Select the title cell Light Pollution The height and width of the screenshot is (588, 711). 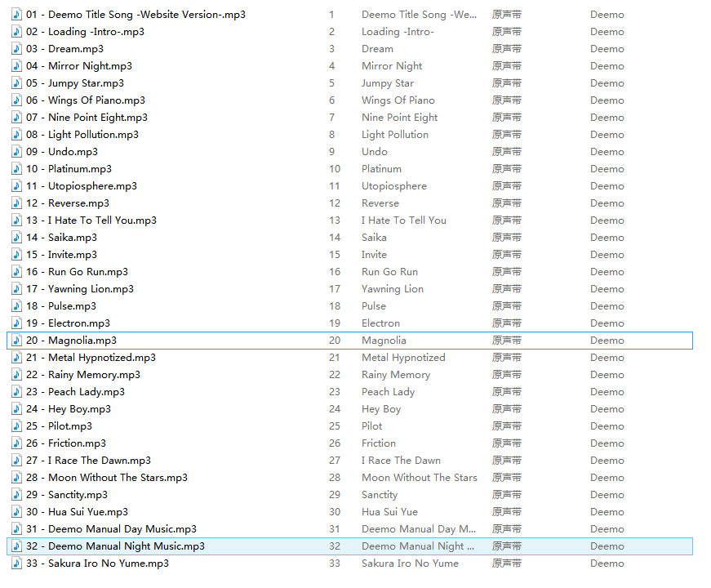(395, 135)
